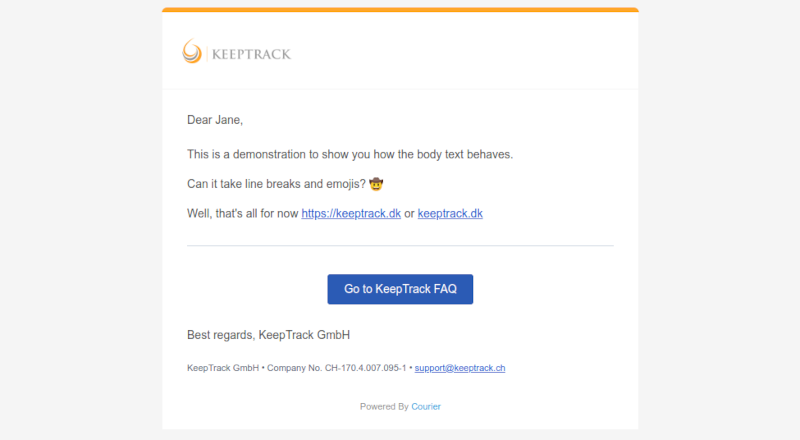Image resolution: width=800 pixels, height=440 pixels.
Task: Click the Go to KeepTrack FAQ button
Action: pyautogui.click(x=400, y=289)
